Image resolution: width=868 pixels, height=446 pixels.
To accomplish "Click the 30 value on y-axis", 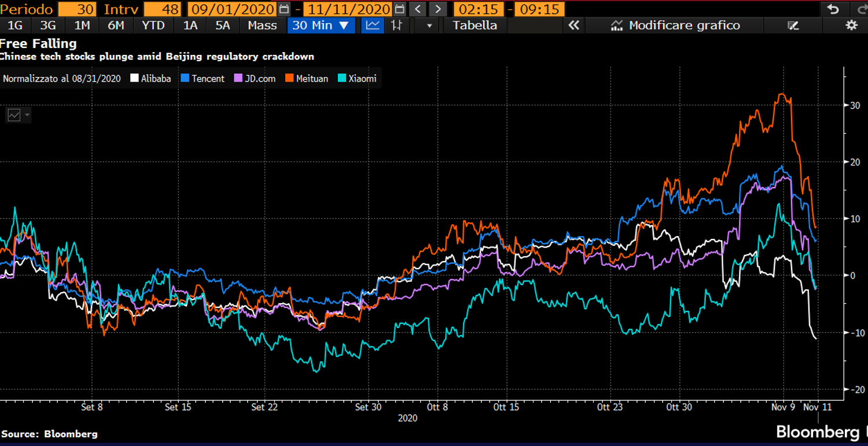I will click(855, 105).
